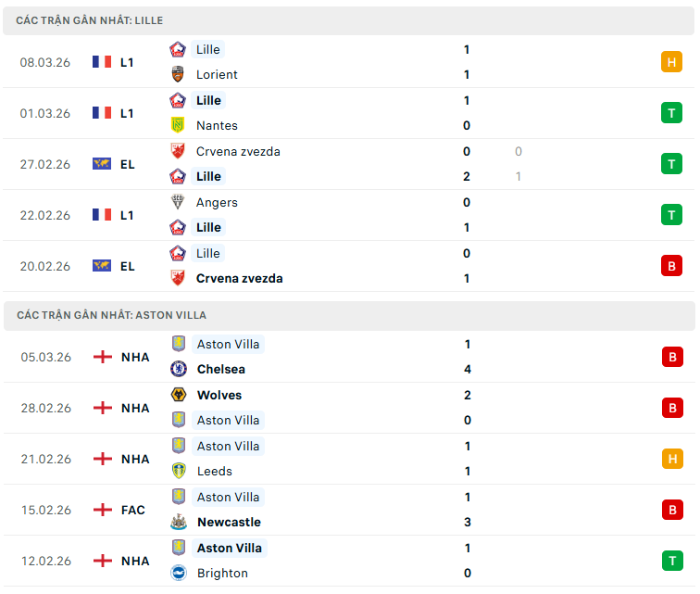Select the Newcastle club crest
Image resolution: width=700 pixels, height=594 pixels.
coord(179,522)
